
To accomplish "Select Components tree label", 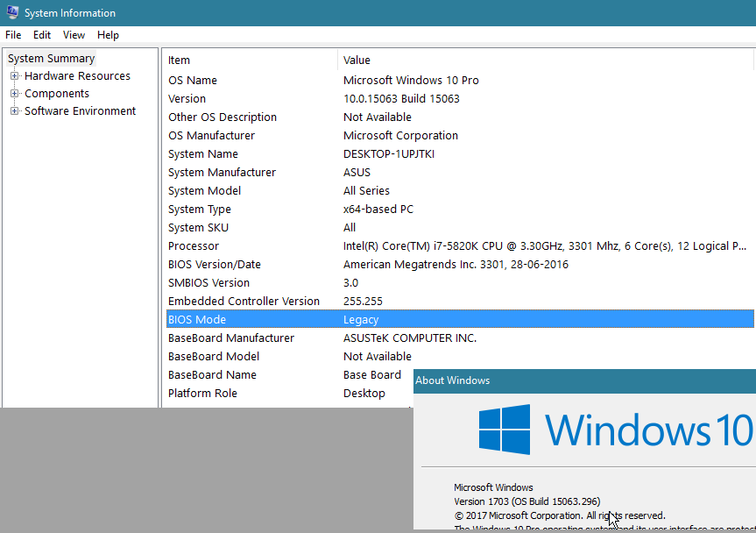I will (57, 93).
